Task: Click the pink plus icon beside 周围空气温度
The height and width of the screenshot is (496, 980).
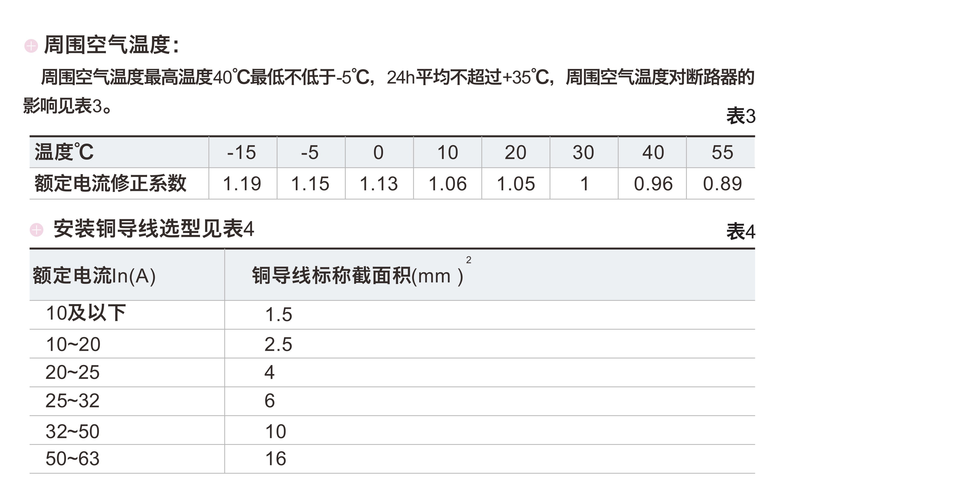Action: 31,46
